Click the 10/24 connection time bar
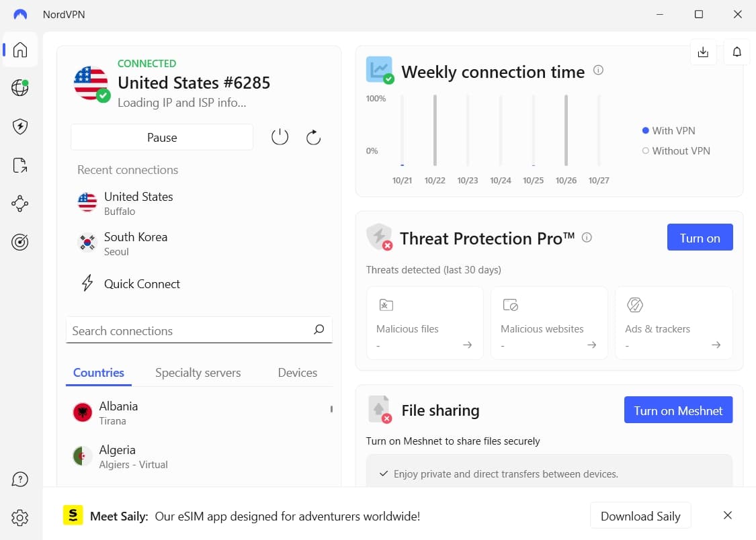The width and height of the screenshot is (756, 540). pyautogui.click(x=501, y=130)
